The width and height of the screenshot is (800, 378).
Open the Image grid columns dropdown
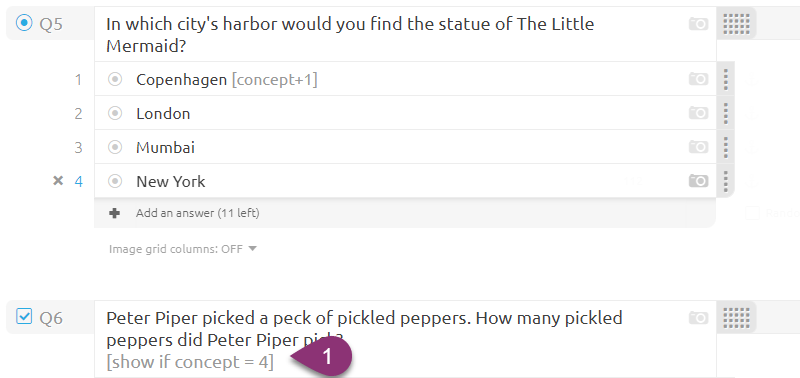point(183,249)
